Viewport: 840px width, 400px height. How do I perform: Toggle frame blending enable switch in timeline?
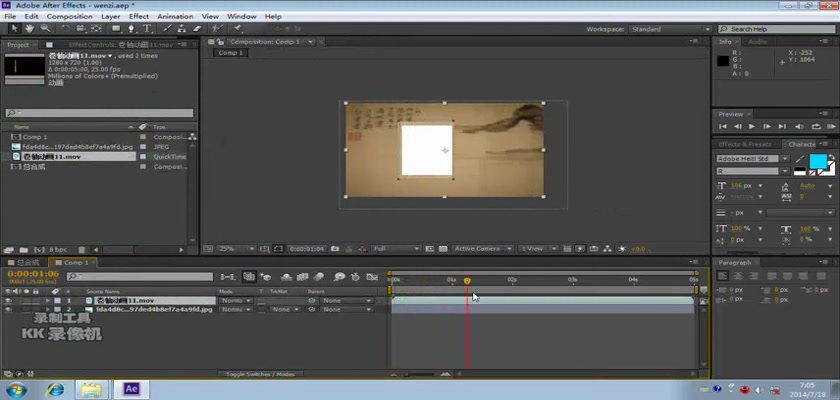[x=303, y=277]
